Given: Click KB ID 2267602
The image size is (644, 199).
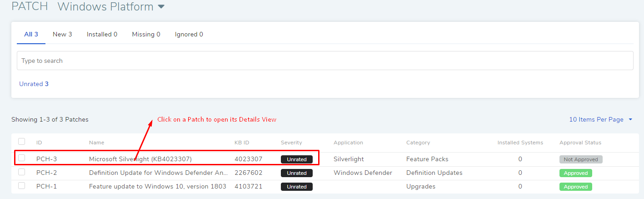Looking at the screenshot, I should pos(248,173).
